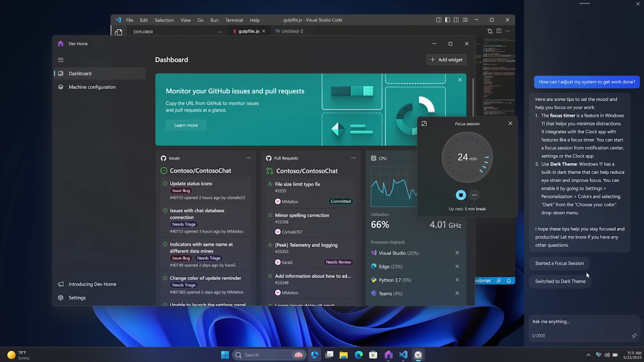Select Machine configuration in the sidebar

pyautogui.click(x=92, y=87)
